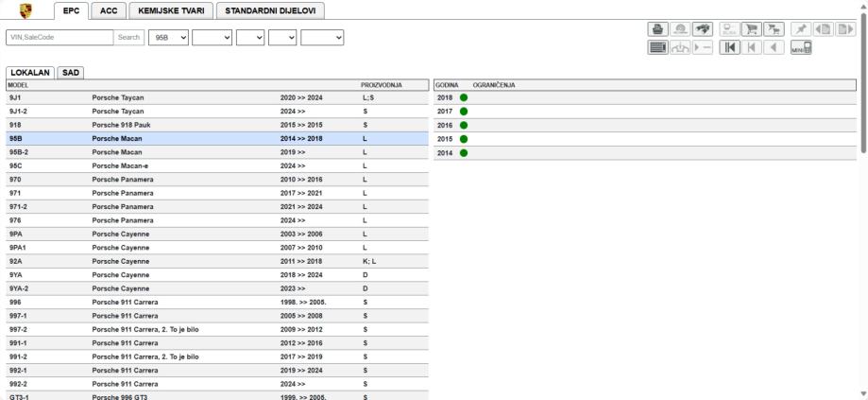Screen dimensions: 868x400
Task: Click the green dot for year 2017
Action: (464, 112)
